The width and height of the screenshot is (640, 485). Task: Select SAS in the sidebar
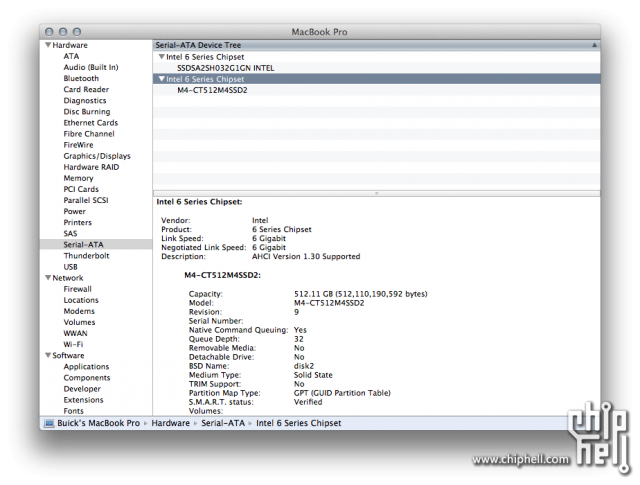(x=70, y=233)
